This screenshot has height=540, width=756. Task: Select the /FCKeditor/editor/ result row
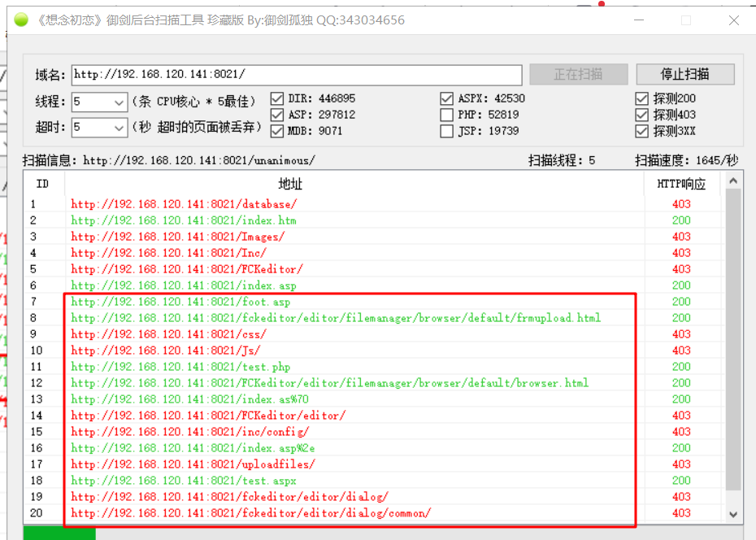click(371, 416)
